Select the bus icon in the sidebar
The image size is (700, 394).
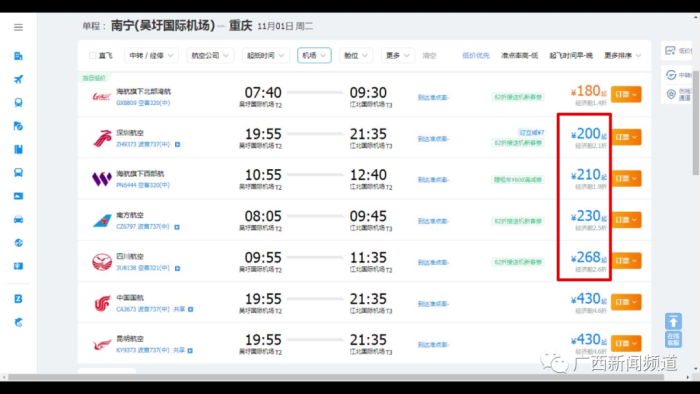point(18,173)
